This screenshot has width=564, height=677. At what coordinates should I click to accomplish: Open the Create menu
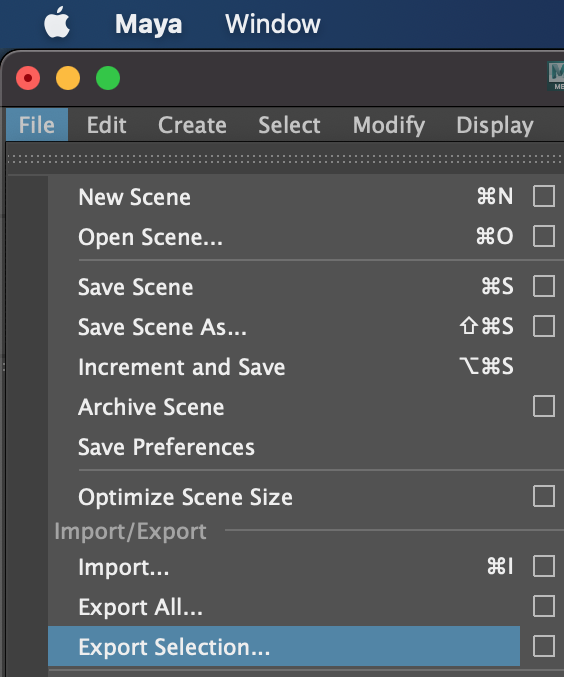(x=192, y=125)
